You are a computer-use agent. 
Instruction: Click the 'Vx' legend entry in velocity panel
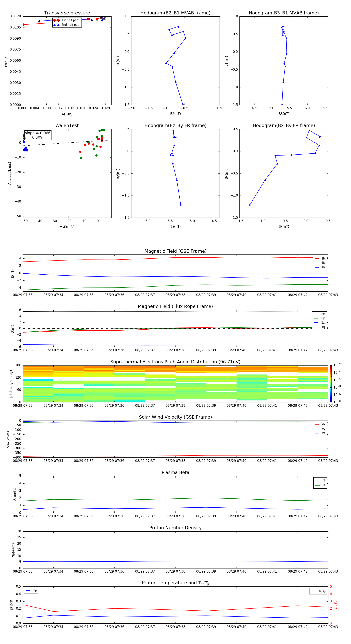[320, 424]
